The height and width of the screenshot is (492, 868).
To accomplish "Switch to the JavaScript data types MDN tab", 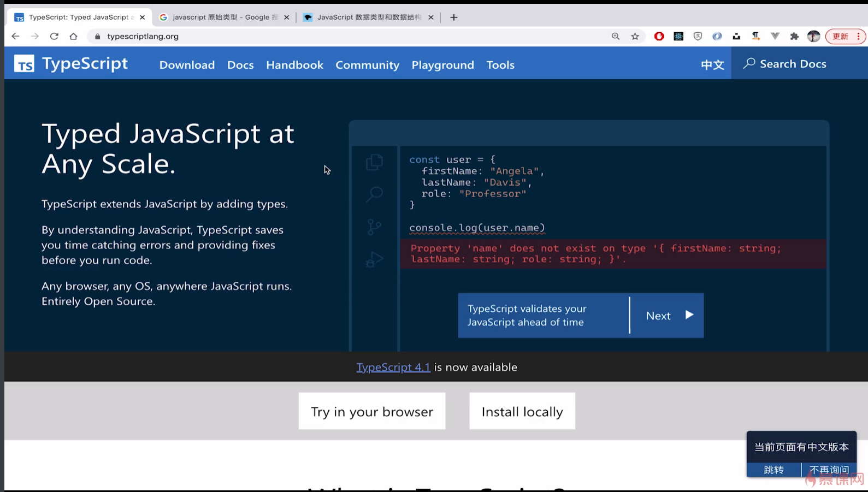I will click(x=369, y=17).
